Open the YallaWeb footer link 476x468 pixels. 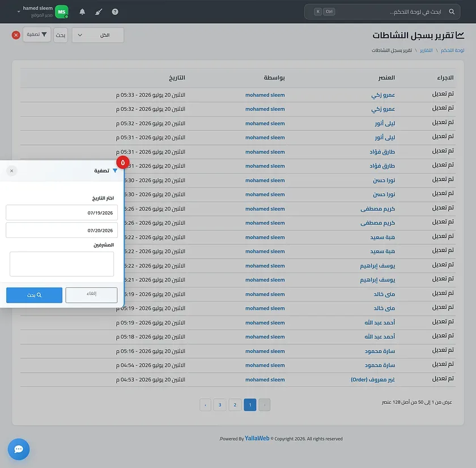[257, 439]
